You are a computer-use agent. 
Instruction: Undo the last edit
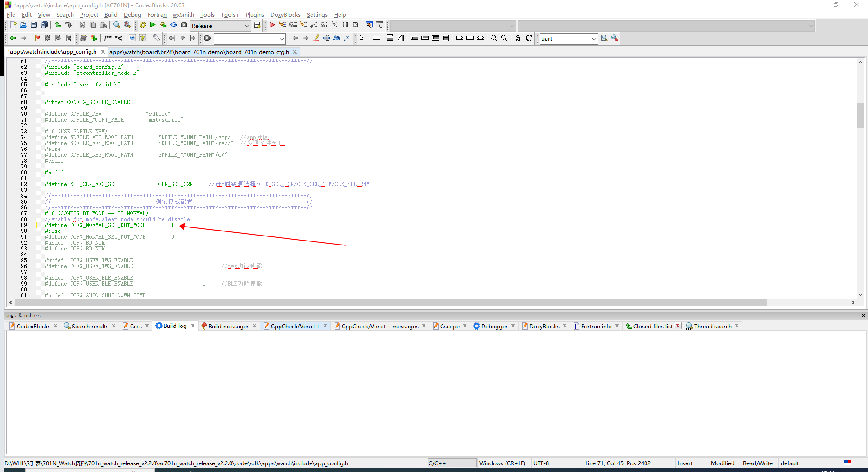coord(58,25)
